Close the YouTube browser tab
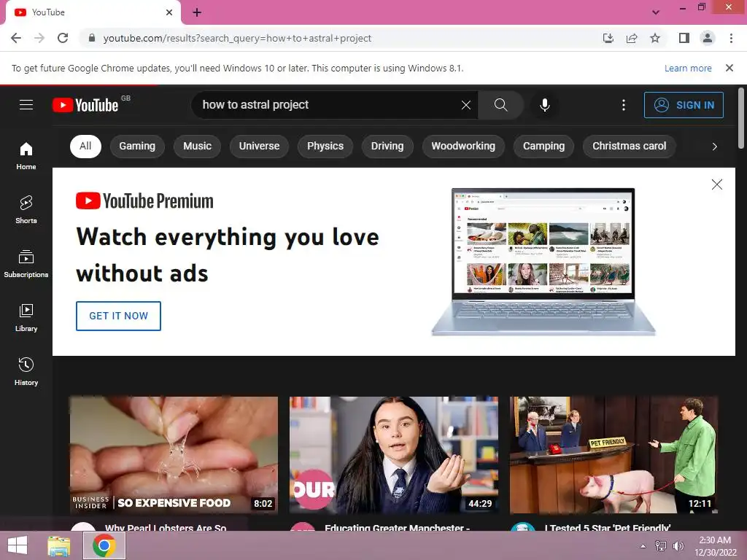 tap(169, 12)
